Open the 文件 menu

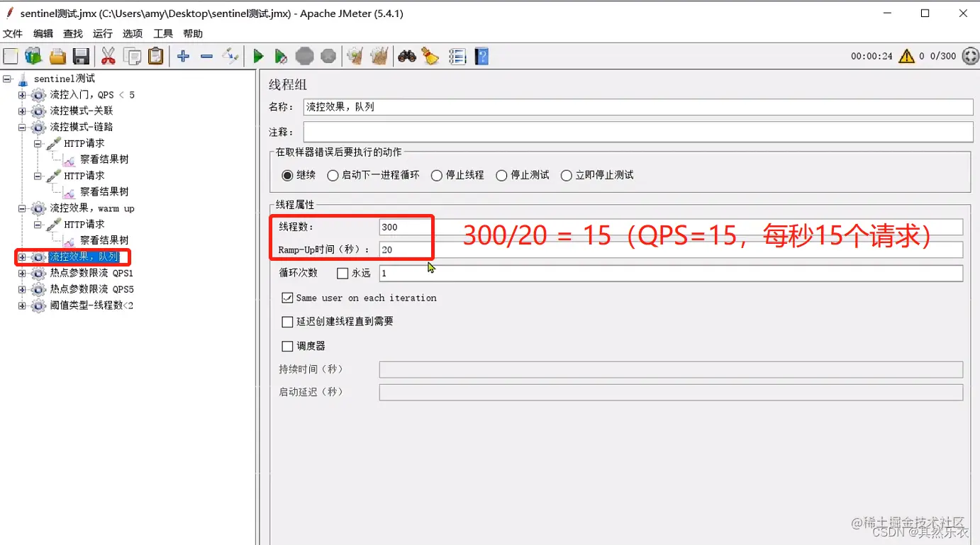point(13,33)
